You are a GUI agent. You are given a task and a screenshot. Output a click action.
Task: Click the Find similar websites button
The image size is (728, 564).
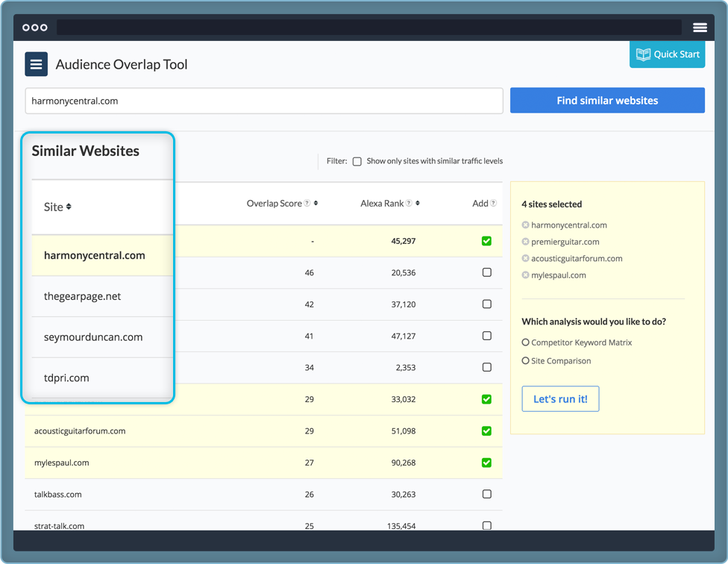click(607, 100)
